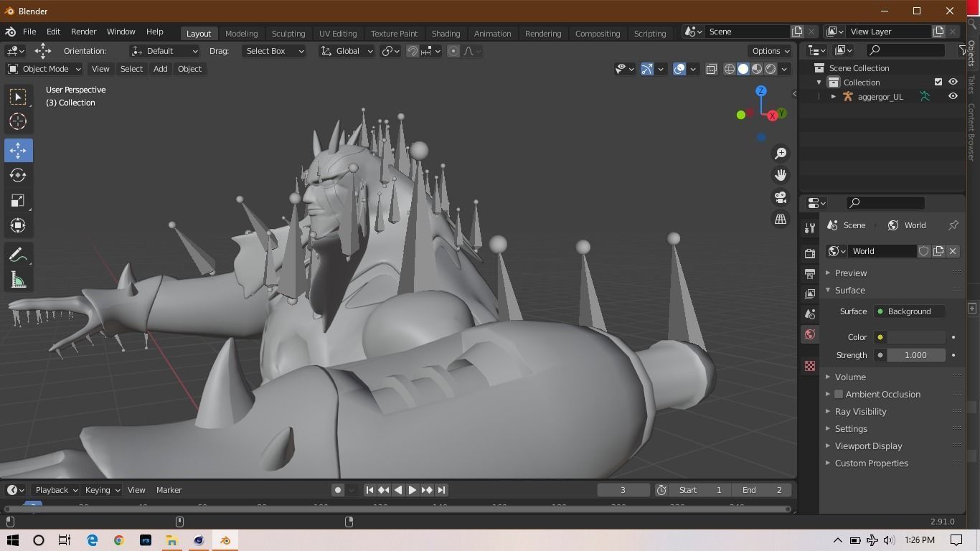
Task: Switch to rendered viewport shading
Action: [771, 69]
